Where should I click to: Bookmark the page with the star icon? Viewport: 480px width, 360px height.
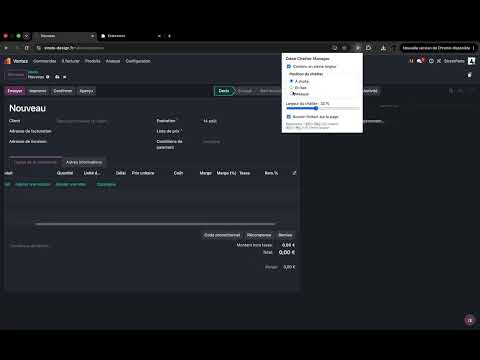point(344,48)
